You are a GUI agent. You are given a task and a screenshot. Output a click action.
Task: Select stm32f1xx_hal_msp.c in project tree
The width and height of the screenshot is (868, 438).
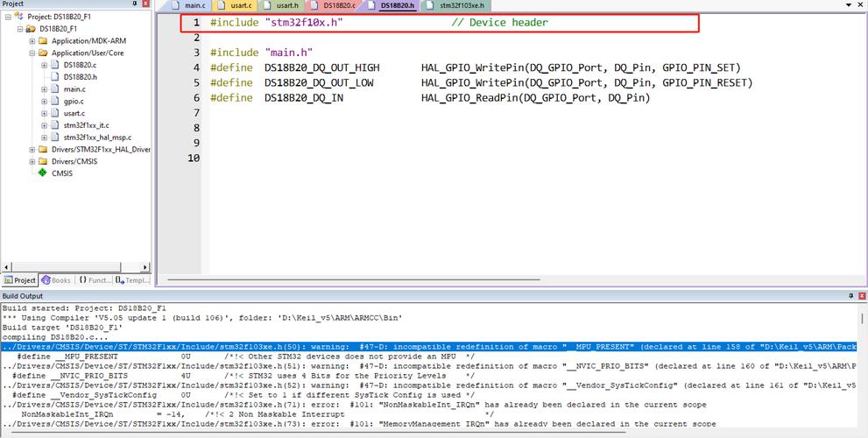pyautogui.click(x=97, y=138)
